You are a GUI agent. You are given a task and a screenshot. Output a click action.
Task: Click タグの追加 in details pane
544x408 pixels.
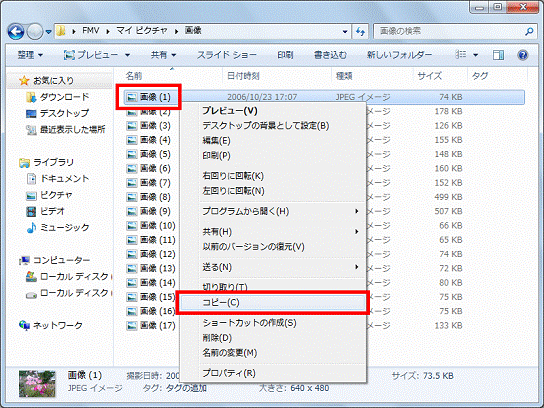[x=186, y=388]
